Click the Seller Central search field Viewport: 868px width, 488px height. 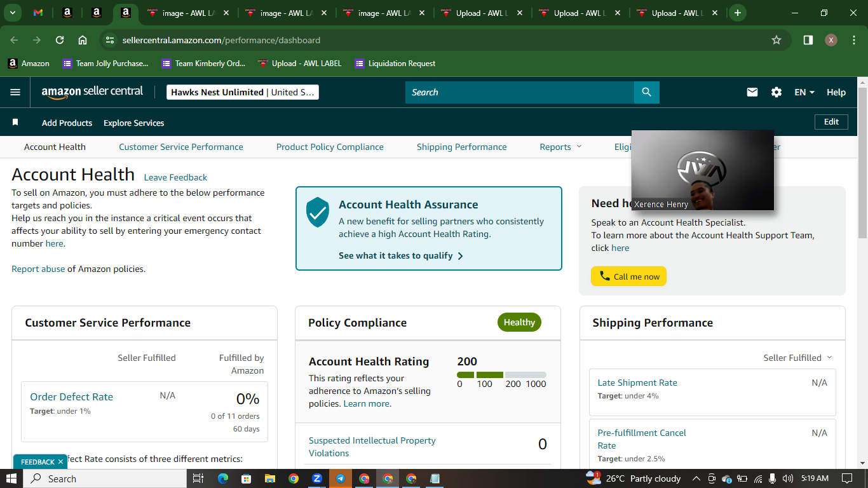click(x=520, y=92)
